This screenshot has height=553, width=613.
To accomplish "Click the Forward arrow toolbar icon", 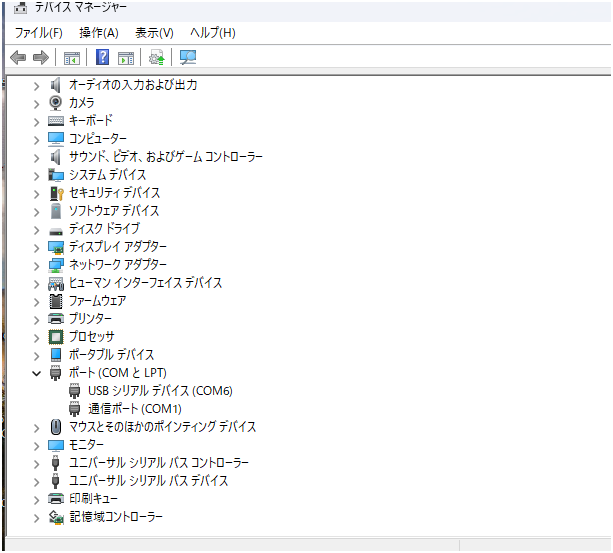I will point(41,57).
